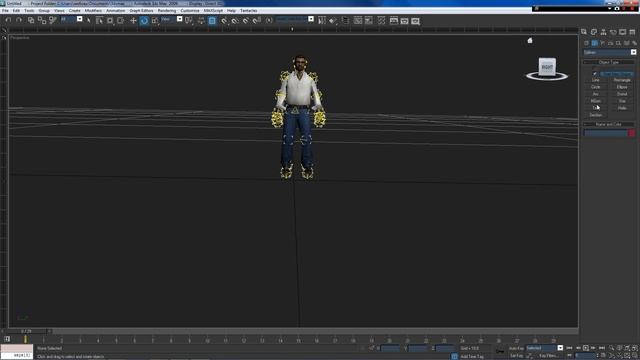The height and width of the screenshot is (360, 640).
Task: Click the Undo arrow icon
Action: 8,20
